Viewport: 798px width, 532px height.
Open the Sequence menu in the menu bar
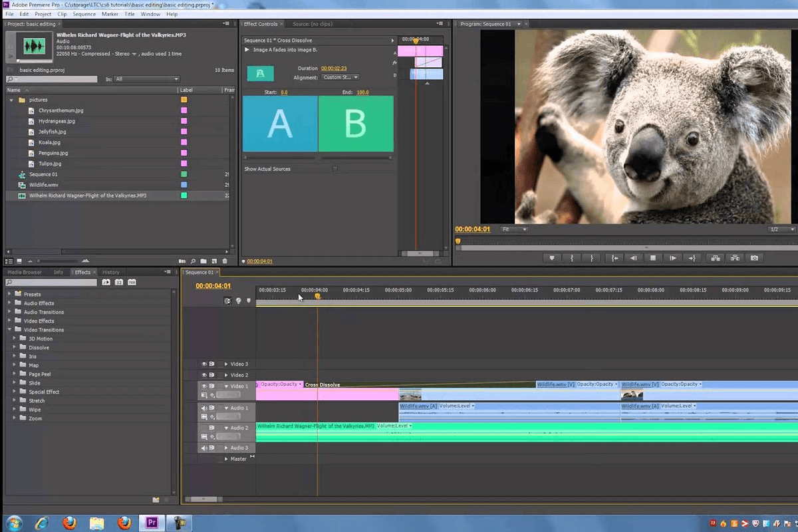[x=84, y=13]
